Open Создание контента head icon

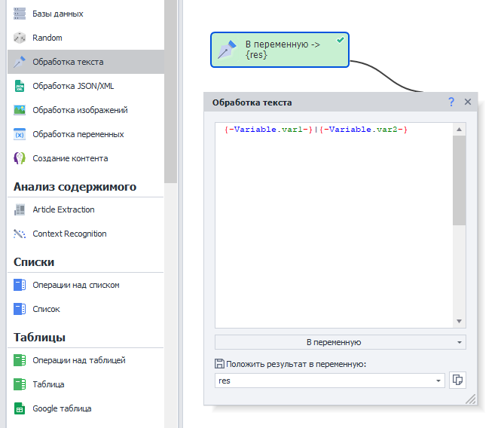[20, 158]
